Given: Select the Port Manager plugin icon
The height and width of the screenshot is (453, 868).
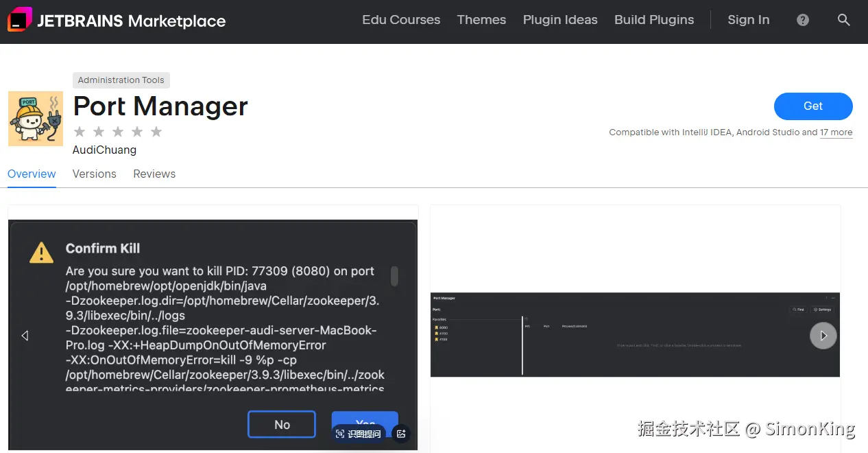Looking at the screenshot, I should 36,119.
